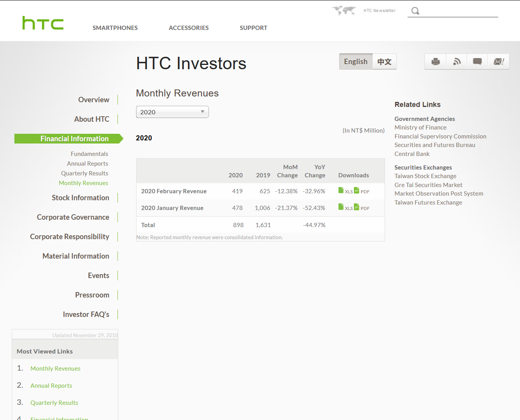Image resolution: width=520 pixels, height=420 pixels.
Task: Click the HTC Investors heading
Action: click(x=191, y=63)
